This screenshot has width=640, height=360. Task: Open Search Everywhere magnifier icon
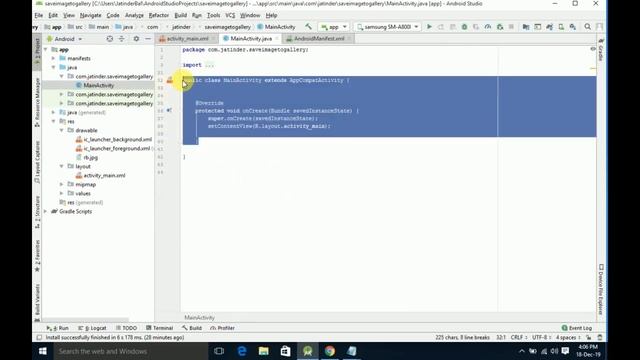[588, 27]
